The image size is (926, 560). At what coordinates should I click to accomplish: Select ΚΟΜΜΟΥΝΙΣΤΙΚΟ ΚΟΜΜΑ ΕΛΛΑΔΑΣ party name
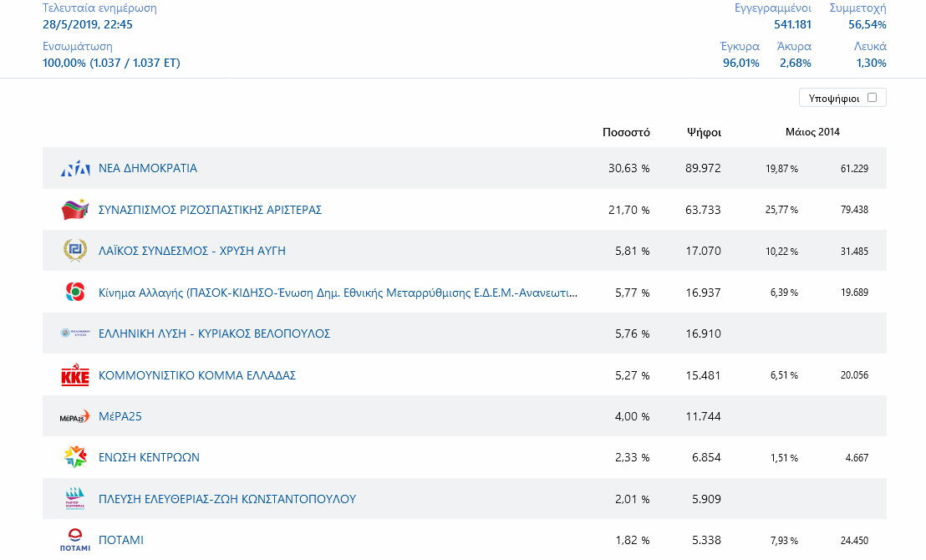(x=197, y=375)
